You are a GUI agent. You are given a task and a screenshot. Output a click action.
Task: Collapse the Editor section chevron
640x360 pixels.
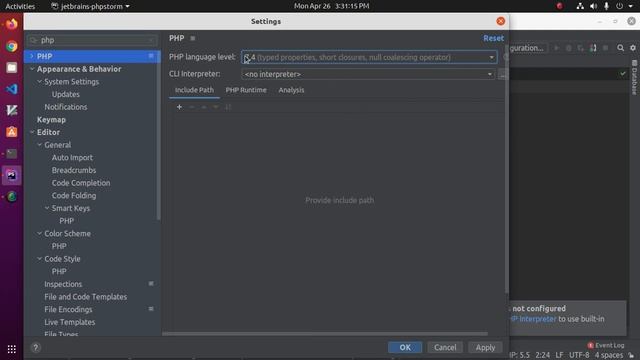32,132
